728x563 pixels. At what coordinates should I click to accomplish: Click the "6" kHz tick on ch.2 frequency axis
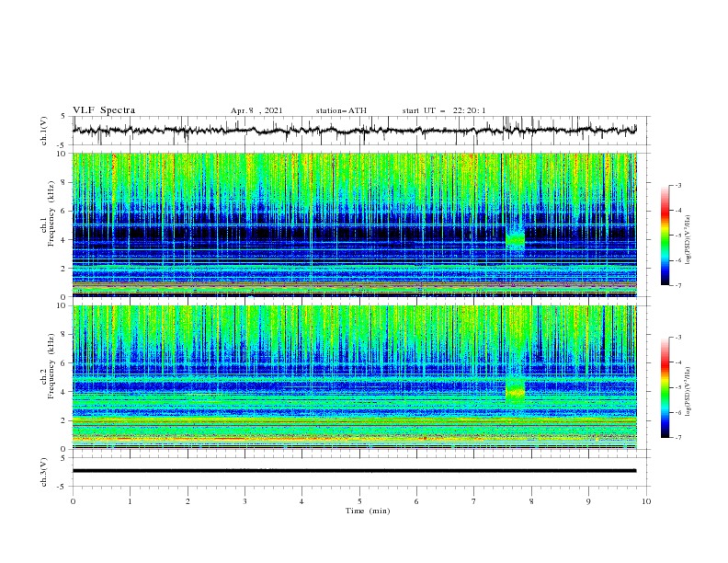(x=64, y=363)
